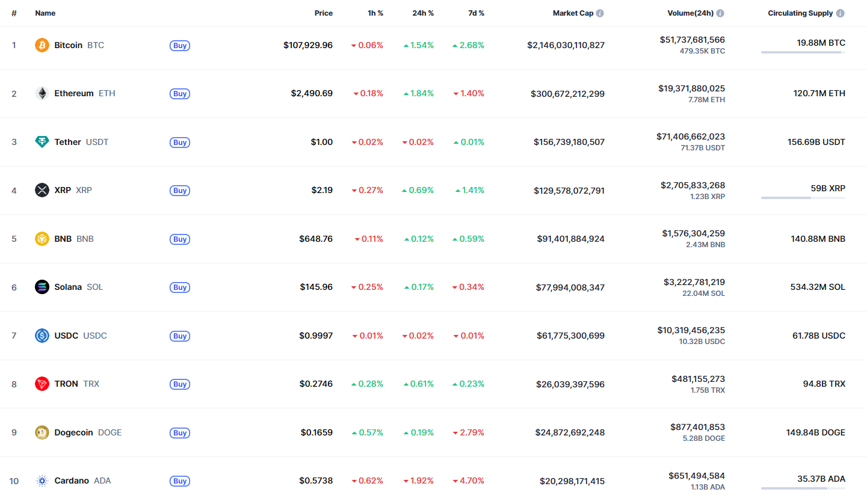Click BNB's market cap $91,401,884,924
This screenshot has width=867, height=504.
pos(571,239)
